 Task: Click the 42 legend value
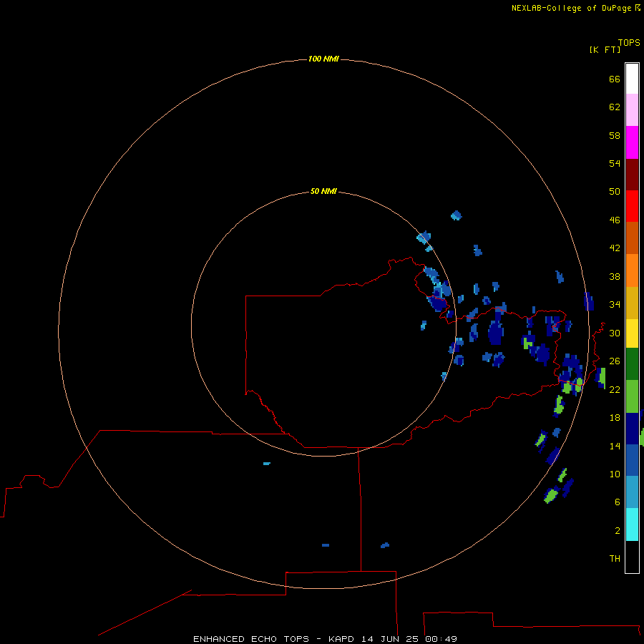click(615, 248)
